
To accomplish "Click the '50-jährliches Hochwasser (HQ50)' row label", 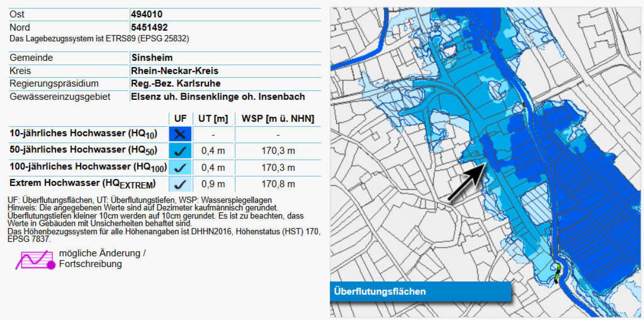I will (83, 151).
